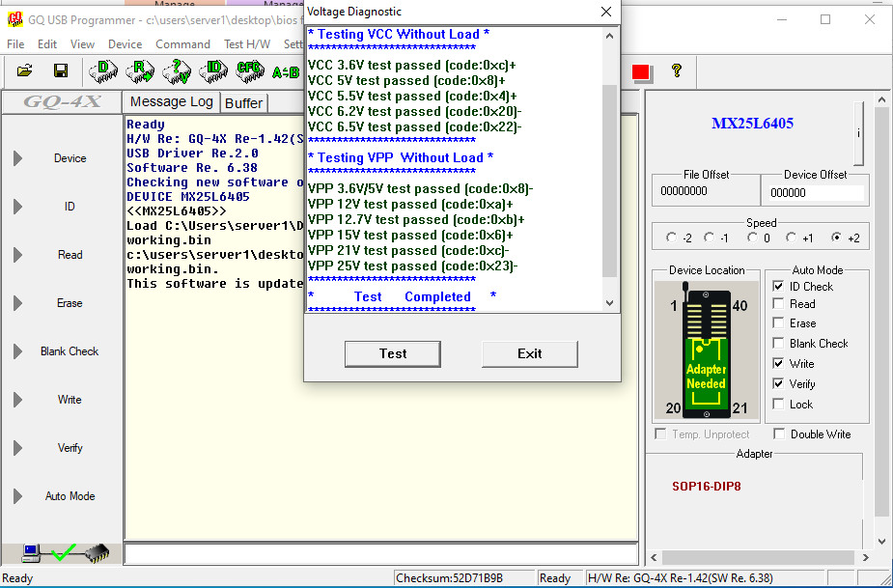Enable the Double Write checkbox
The height and width of the screenshot is (588, 893).
click(x=780, y=434)
